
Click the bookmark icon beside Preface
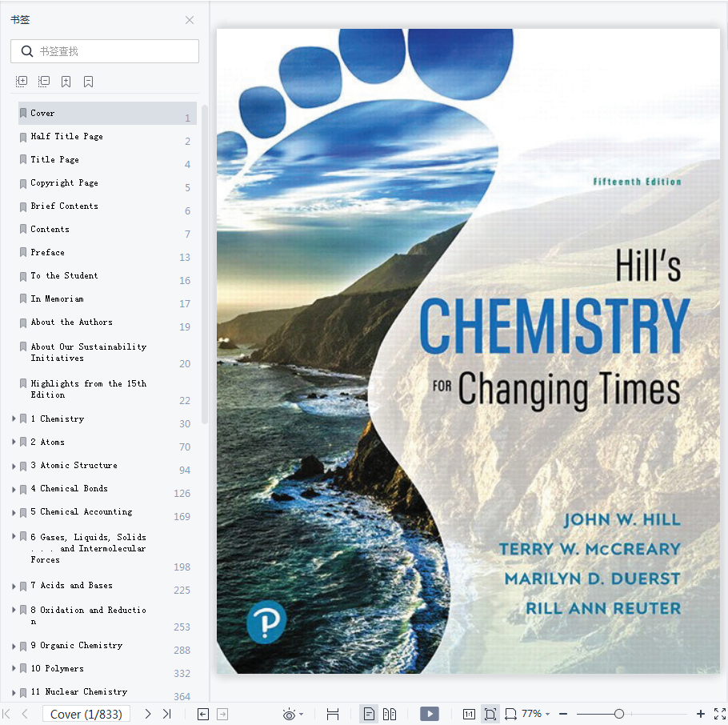pos(23,253)
